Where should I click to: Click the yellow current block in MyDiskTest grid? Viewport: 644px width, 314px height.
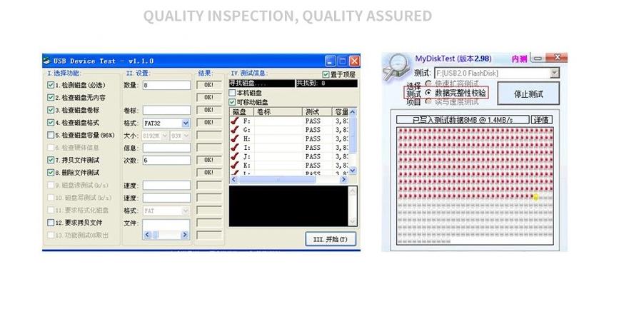pos(535,197)
